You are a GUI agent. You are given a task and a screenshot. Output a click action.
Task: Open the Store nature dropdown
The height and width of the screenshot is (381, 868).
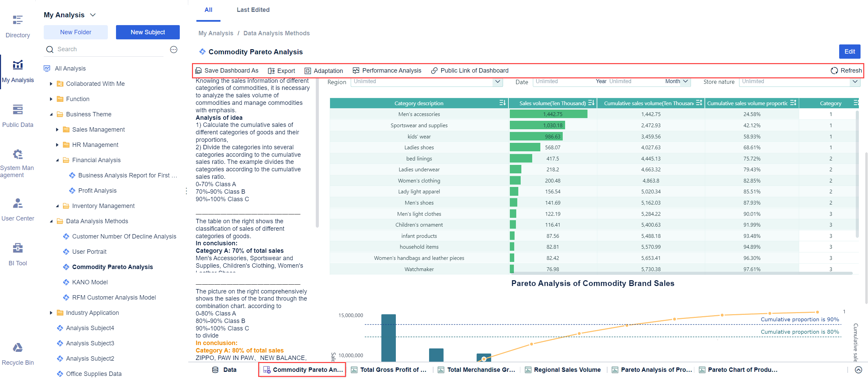coord(855,81)
